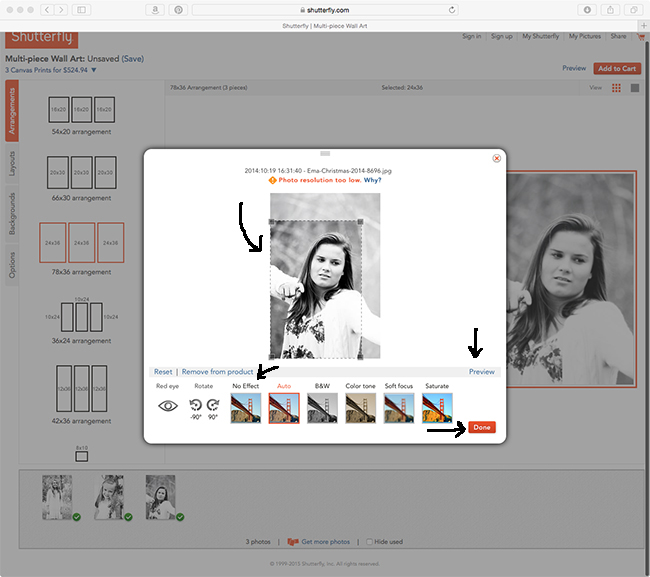650x577 pixels.
Task: Click the low resolution warning icon
Action: click(272, 180)
